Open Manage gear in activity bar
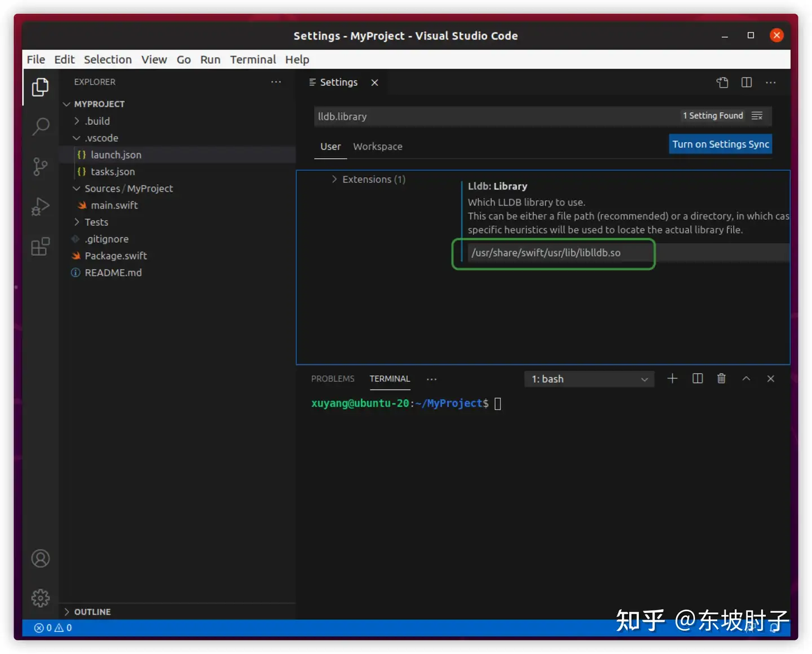This screenshot has height=654, width=812. click(41, 598)
